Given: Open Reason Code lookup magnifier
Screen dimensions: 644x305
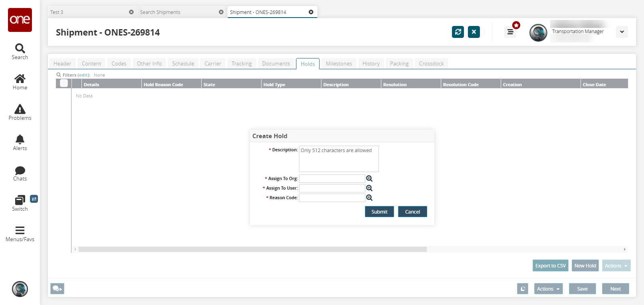Looking at the screenshot, I should pos(369,198).
